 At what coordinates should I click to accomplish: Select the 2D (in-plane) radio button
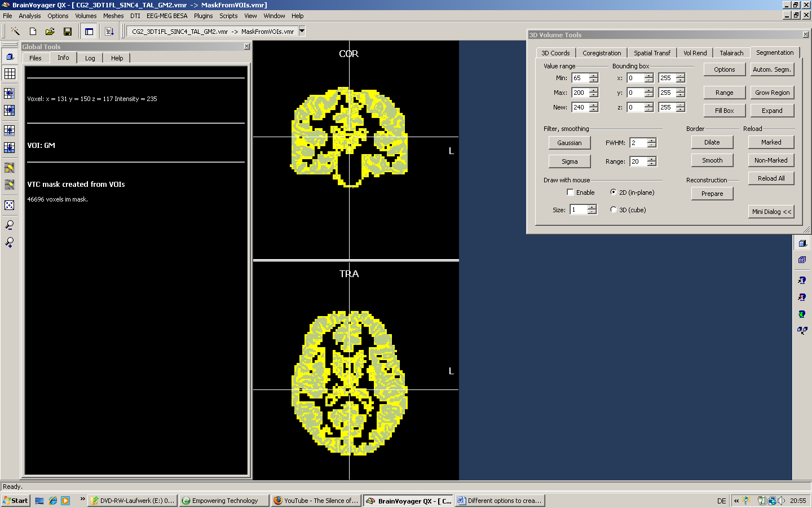pyautogui.click(x=614, y=192)
